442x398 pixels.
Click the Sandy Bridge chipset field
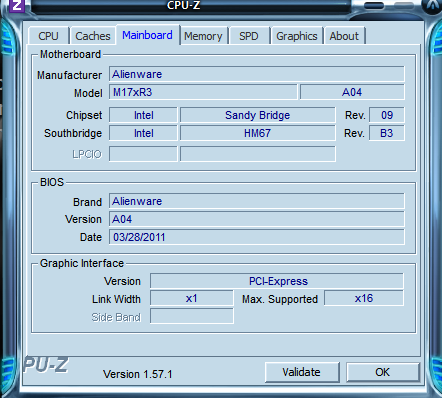pos(257,115)
